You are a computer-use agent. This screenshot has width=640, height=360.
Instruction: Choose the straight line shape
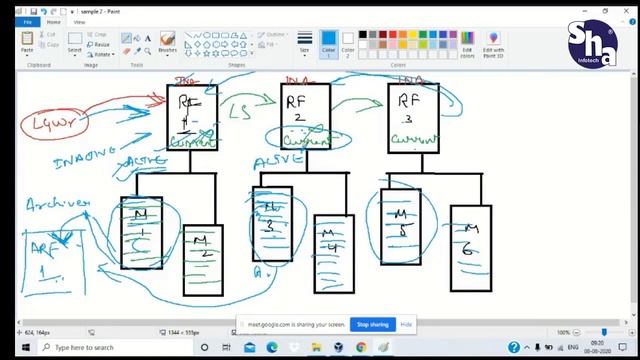(188, 36)
